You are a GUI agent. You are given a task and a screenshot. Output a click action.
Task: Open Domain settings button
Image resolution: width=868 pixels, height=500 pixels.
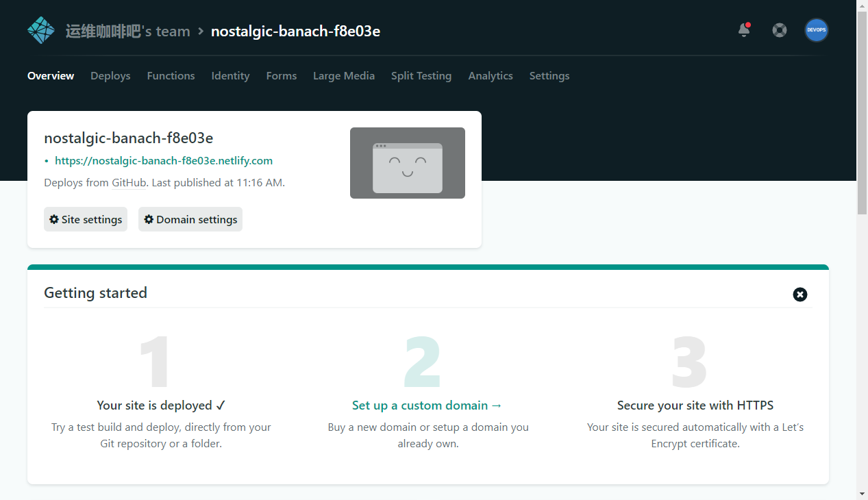point(190,219)
